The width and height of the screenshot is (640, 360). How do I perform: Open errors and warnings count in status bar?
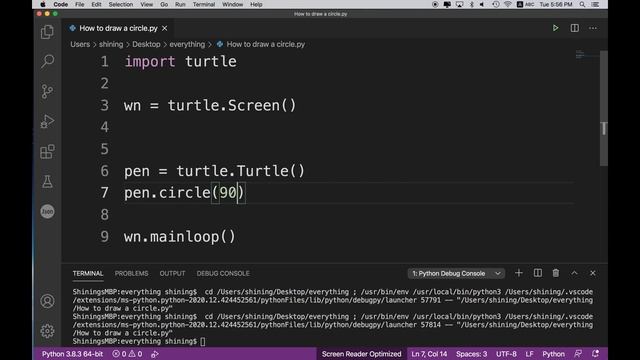pyautogui.click(x=127, y=354)
